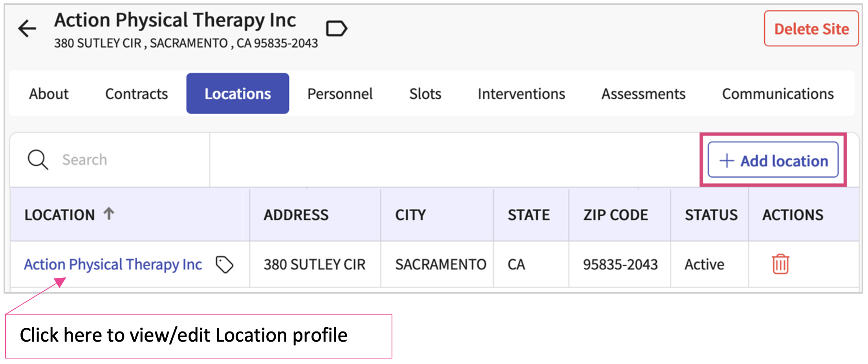Screen dimensions: 868x364
Task: Click the back arrow icon
Action: [x=27, y=29]
